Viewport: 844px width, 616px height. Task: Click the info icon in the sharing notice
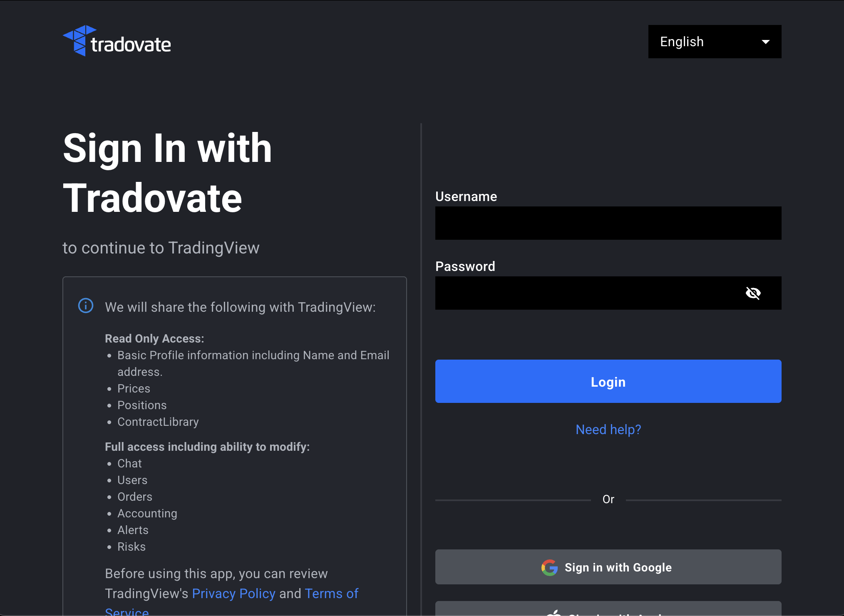[86, 306]
